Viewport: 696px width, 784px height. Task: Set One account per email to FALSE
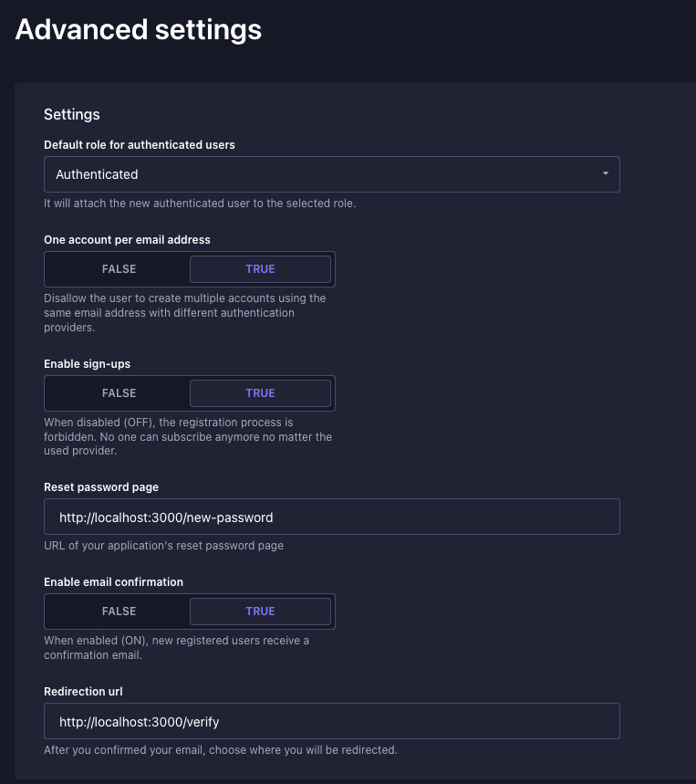click(x=119, y=269)
